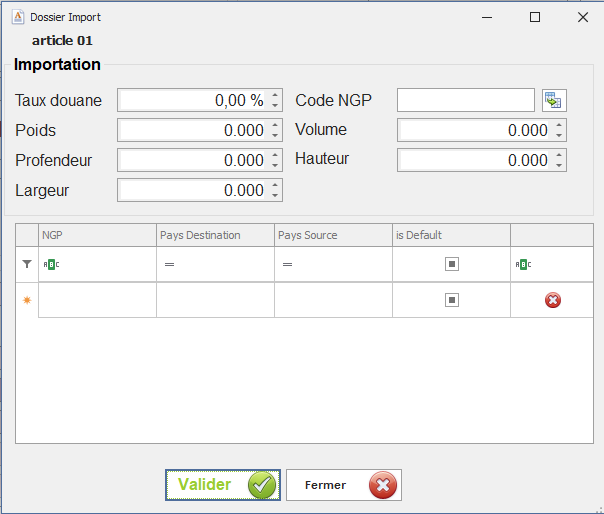Click the new row asterisk indicator
Image resolution: width=604 pixels, height=514 pixels.
(27, 300)
